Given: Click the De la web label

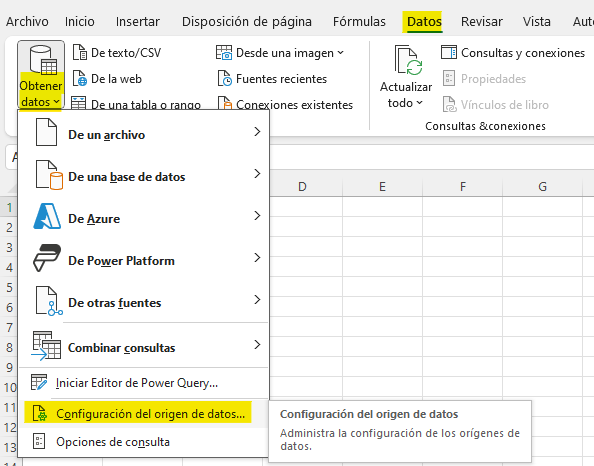Looking at the screenshot, I should point(116,79).
